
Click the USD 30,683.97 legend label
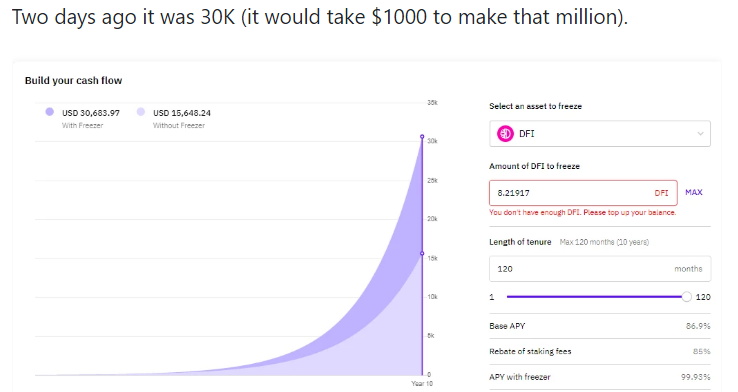click(91, 113)
